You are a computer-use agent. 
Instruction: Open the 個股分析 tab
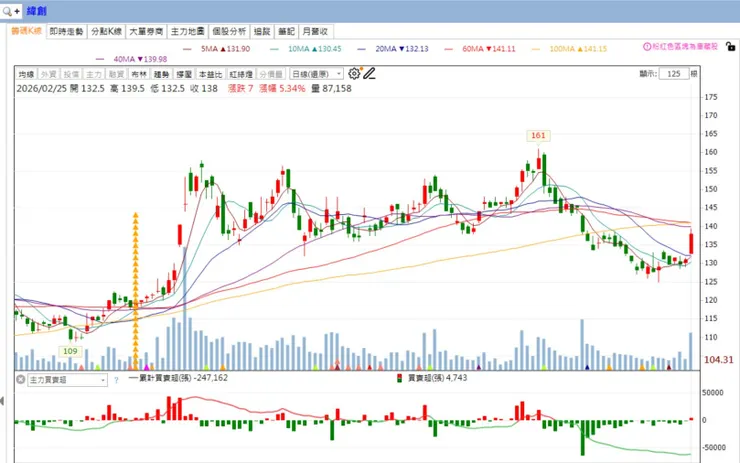click(229, 32)
